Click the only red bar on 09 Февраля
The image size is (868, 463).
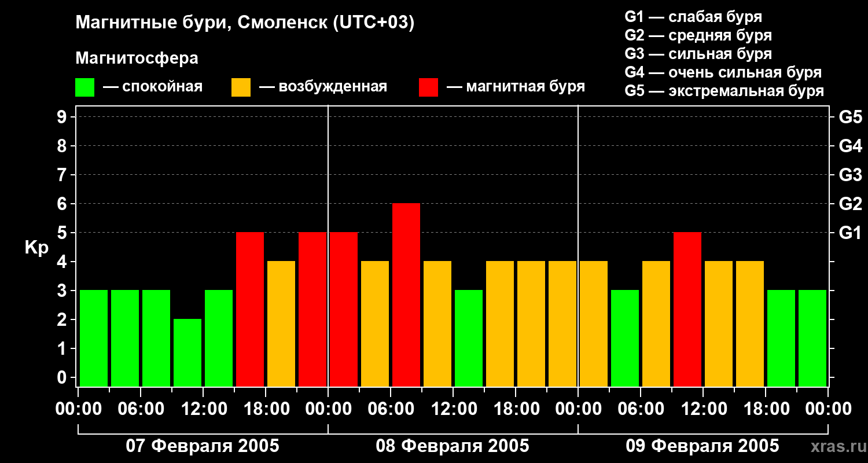[x=687, y=310]
